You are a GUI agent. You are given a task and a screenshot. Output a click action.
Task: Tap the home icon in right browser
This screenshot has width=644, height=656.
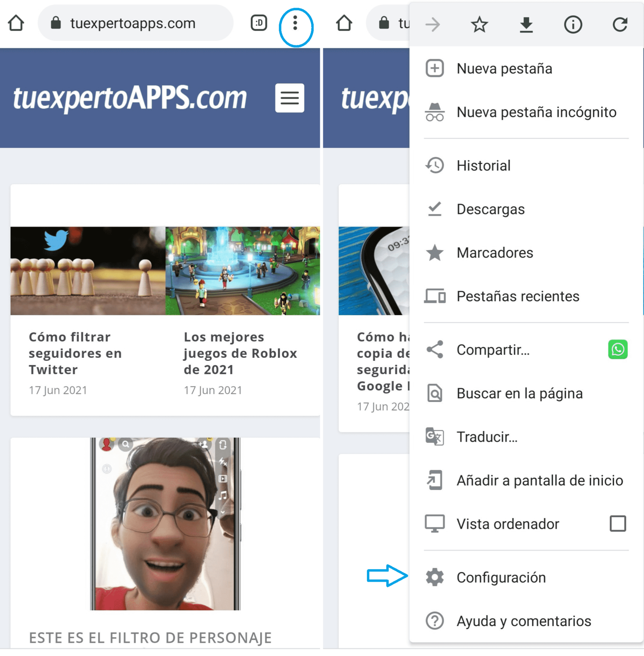point(344,23)
